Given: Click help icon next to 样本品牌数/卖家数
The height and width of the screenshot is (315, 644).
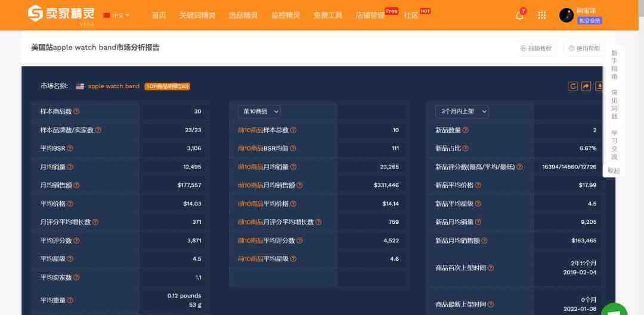Looking at the screenshot, I should click(x=98, y=130).
